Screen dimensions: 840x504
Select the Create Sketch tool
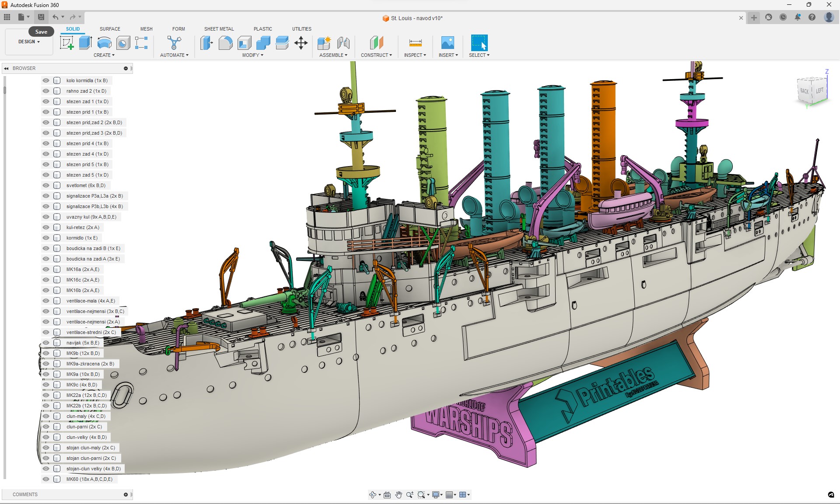[x=67, y=43]
